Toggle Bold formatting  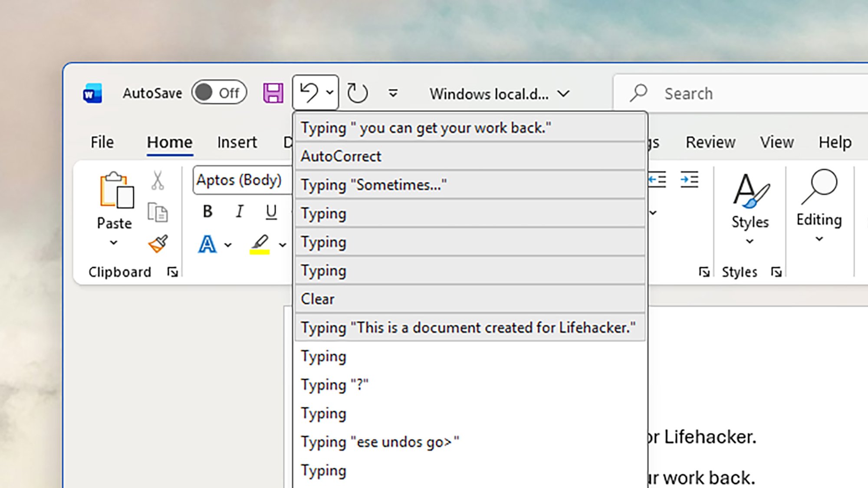click(207, 212)
